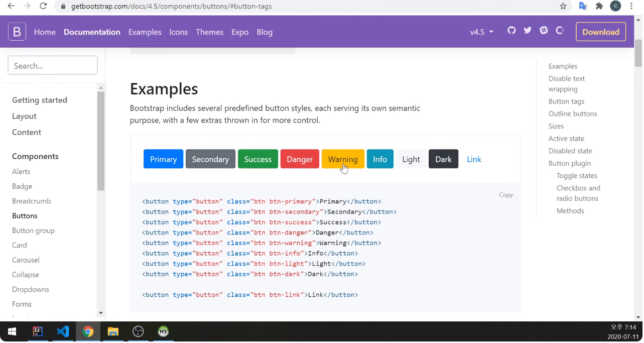This screenshot has width=644, height=343.
Task: Open File Explorer from the taskbar
Action: (113, 331)
